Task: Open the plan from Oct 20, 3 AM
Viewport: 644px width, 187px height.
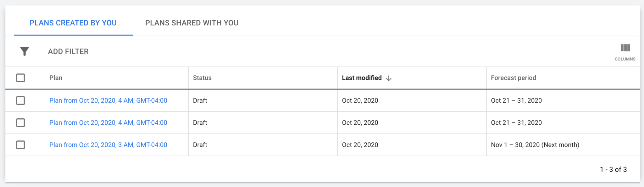Action: [108, 145]
